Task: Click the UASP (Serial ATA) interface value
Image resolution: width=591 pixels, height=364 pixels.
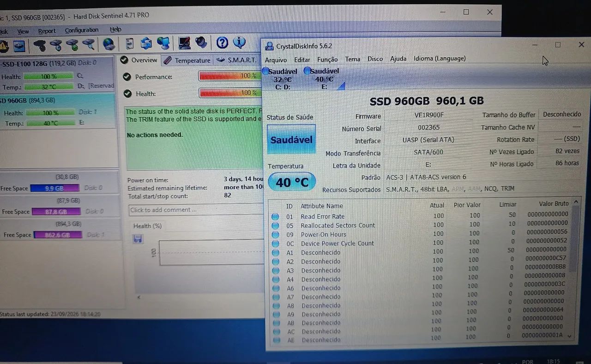Action: pos(428,140)
